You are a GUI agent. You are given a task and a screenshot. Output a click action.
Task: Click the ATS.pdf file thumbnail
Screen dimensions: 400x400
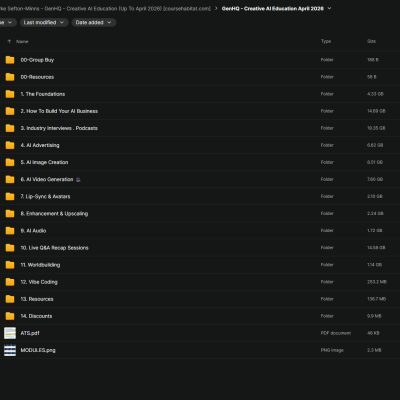point(10,333)
